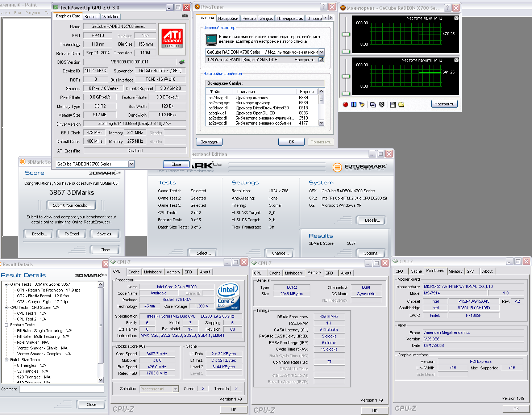Click the Result Details tree scroll-down arrow
This screenshot has width=532, height=415.
tap(101, 380)
